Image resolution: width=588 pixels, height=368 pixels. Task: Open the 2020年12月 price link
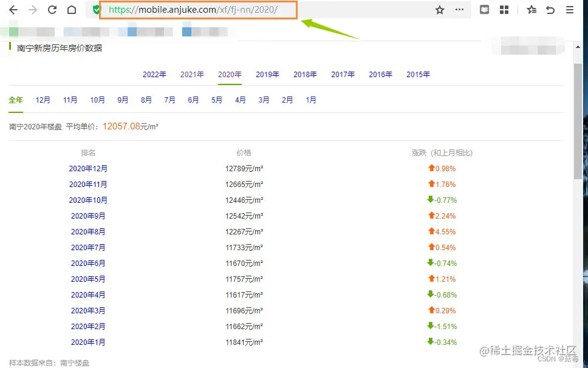click(x=88, y=168)
